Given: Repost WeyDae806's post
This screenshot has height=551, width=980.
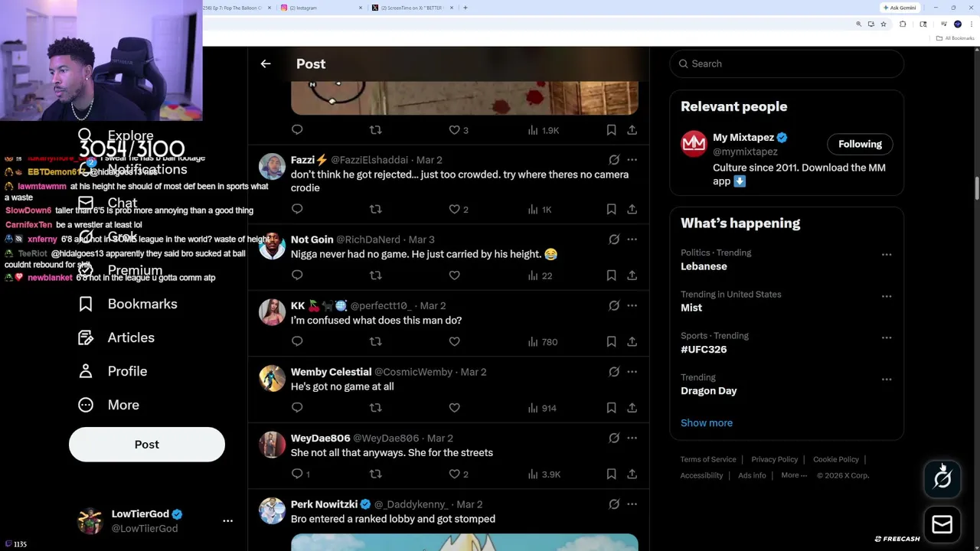Looking at the screenshot, I should tap(375, 474).
